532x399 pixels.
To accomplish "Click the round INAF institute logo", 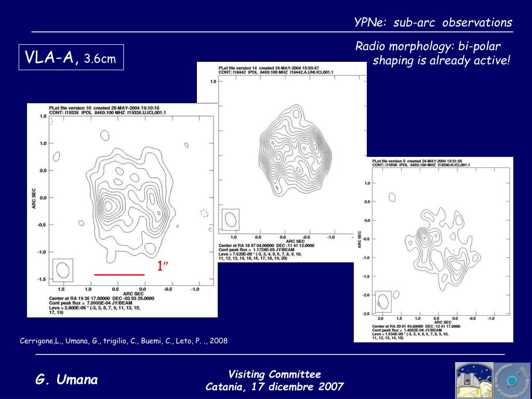I will tap(512, 381).
